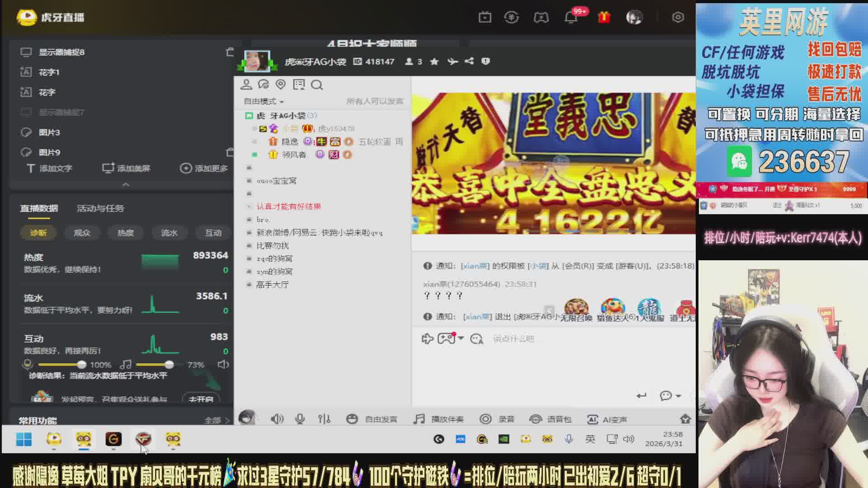Mute the speaker icon next to 73%
This screenshot has height=488, width=868.
(x=223, y=365)
